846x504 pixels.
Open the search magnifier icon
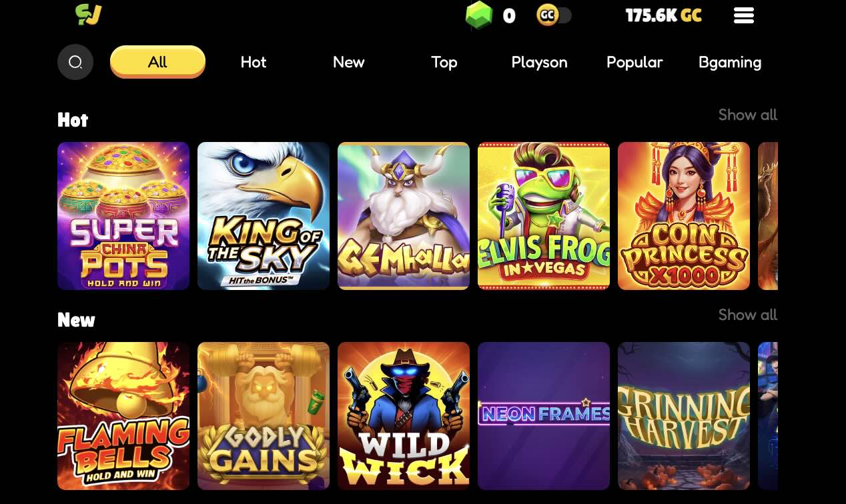click(x=75, y=62)
